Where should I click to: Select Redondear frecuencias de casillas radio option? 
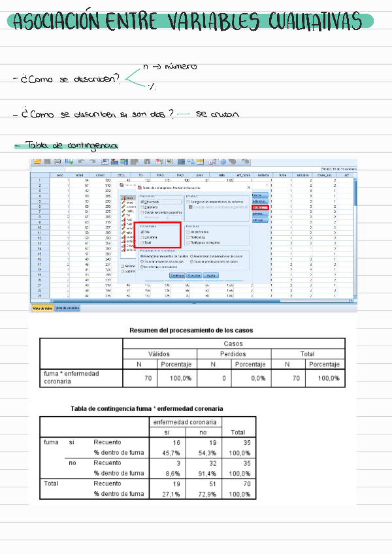[x=143, y=256]
